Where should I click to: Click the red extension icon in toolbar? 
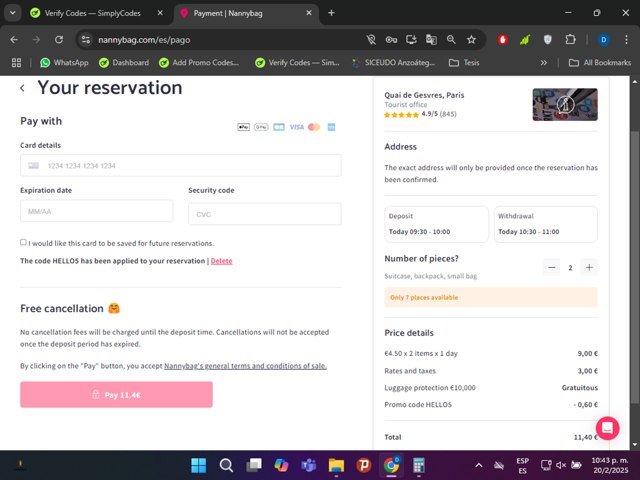pyautogui.click(x=502, y=40)
